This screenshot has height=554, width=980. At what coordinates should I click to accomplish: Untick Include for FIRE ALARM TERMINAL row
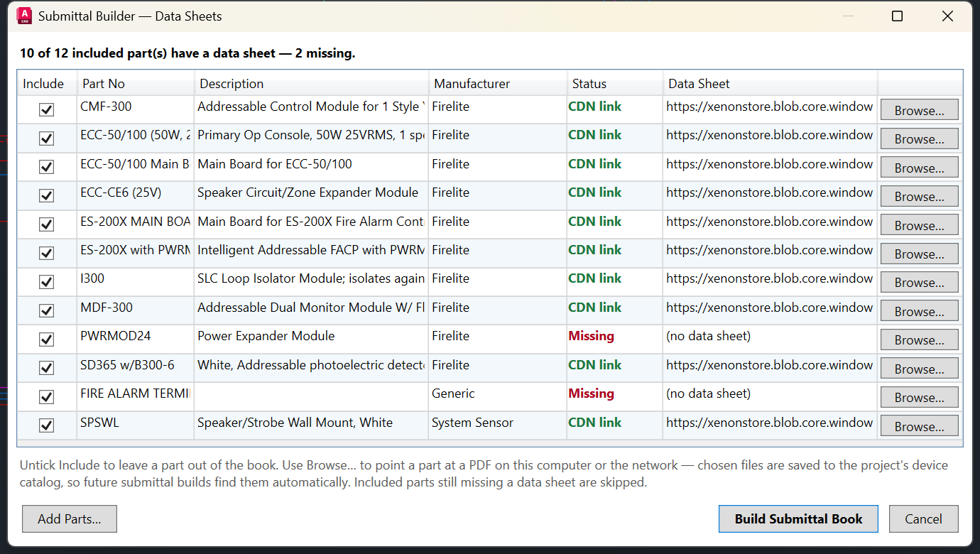pyautogui.click(x=46, y=397)
